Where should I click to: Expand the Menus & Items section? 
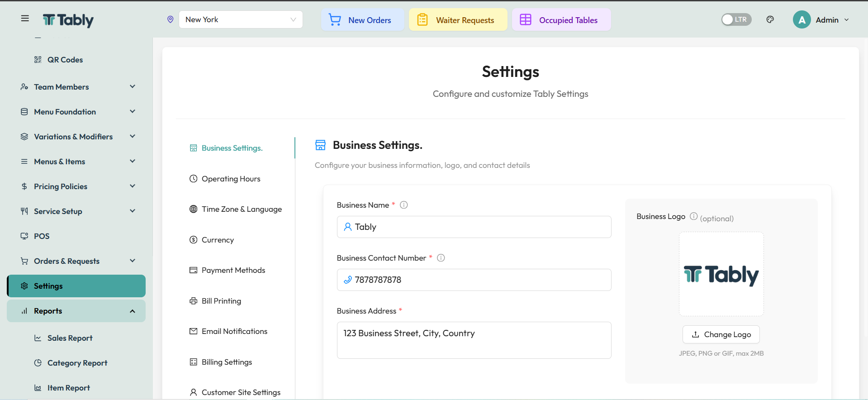(x=76, y=162)
